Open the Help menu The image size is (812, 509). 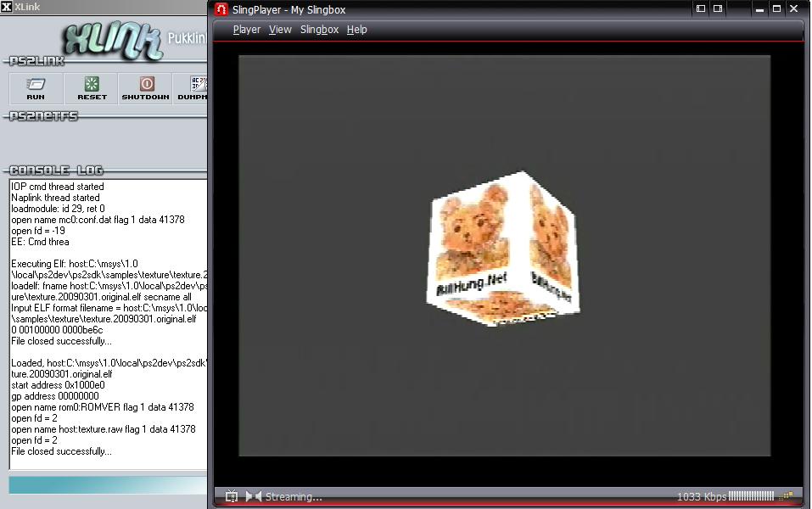(357, 30)
